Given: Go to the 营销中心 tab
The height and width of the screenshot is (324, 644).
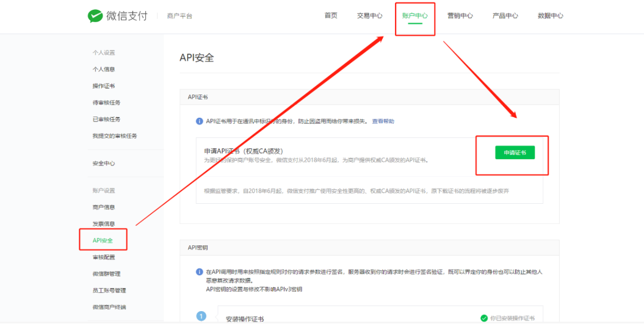Looking at the screenshot, I should point(460,16).
